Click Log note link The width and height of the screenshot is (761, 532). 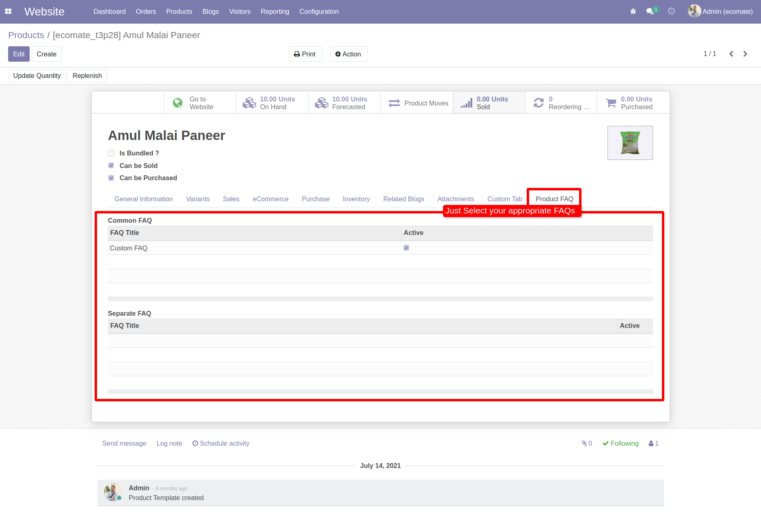pos(169,444)
